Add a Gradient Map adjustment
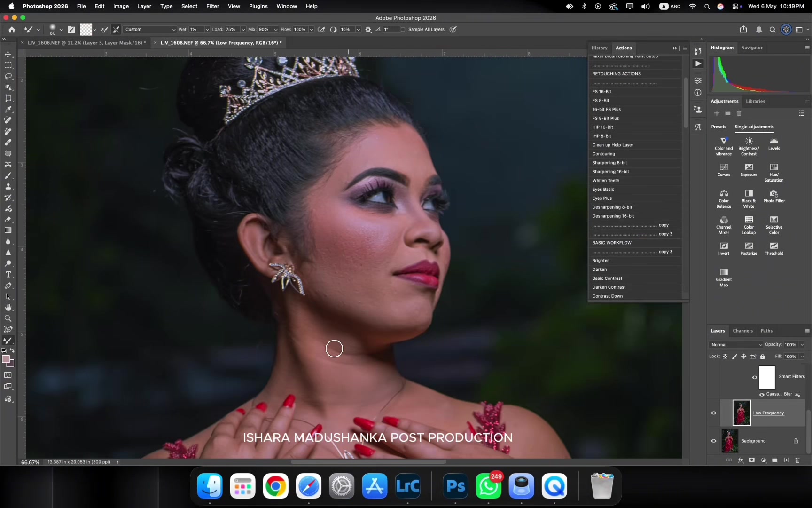 (724, 278)
